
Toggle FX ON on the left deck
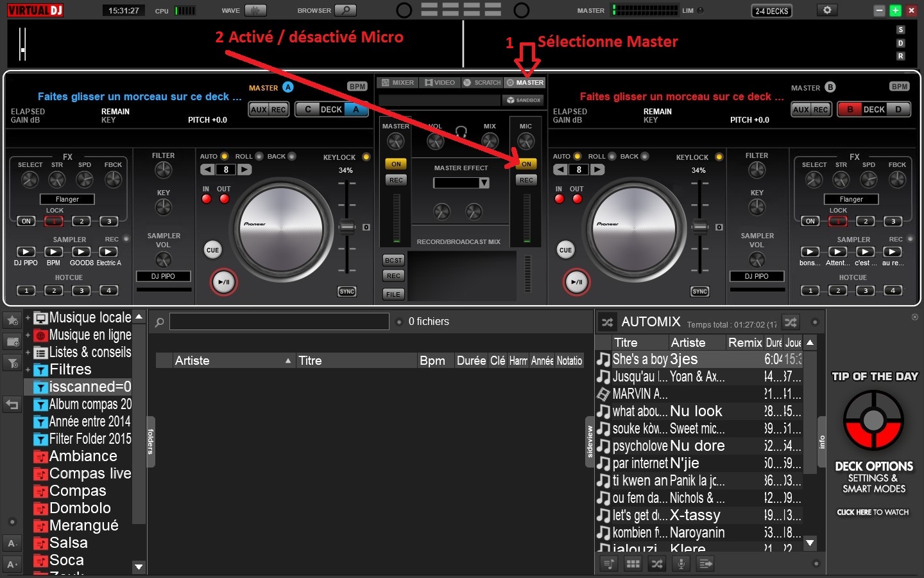26,221
